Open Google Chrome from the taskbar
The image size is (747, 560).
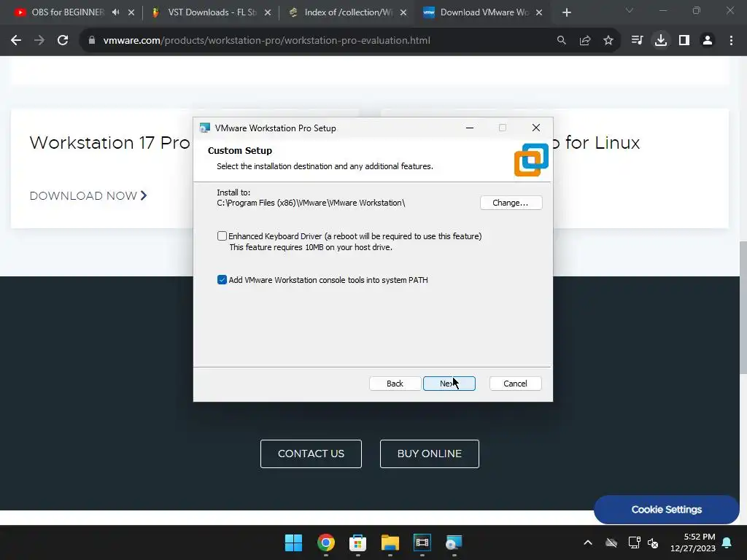(x=326, y=542)
